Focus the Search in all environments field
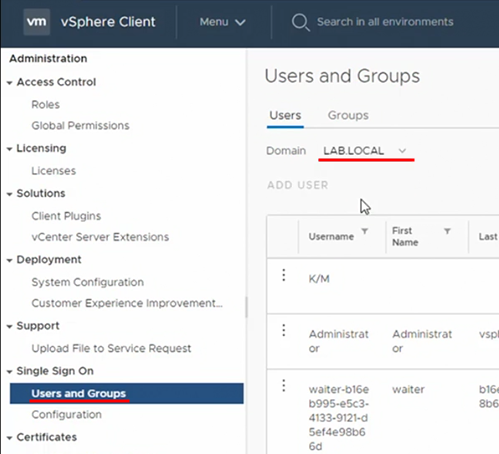499x454 pixels. tap(385, 22)
